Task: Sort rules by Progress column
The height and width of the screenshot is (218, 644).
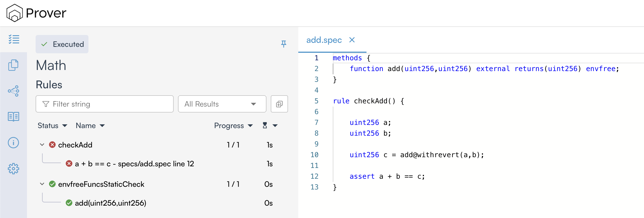Action: [x=233, y=126]
